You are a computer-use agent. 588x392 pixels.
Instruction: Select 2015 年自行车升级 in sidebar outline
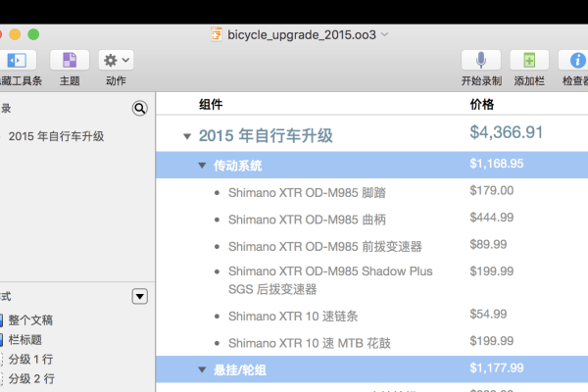(x=56, y=136)
